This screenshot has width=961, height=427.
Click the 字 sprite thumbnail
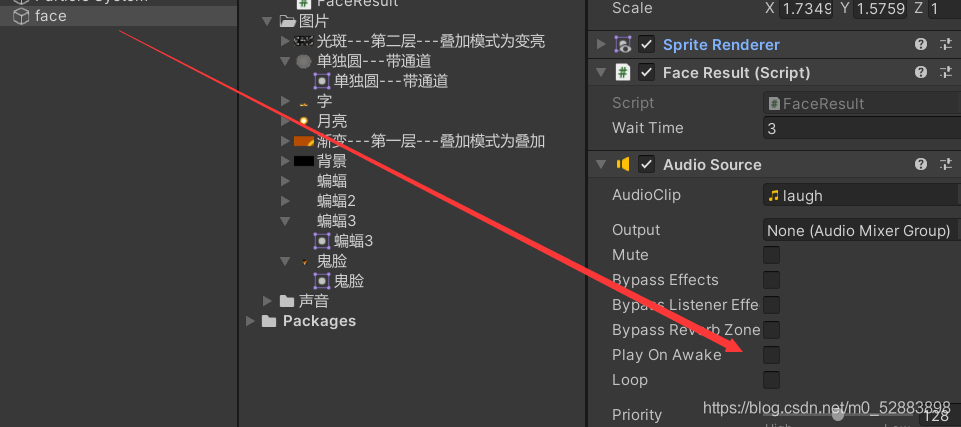point(303,104)
